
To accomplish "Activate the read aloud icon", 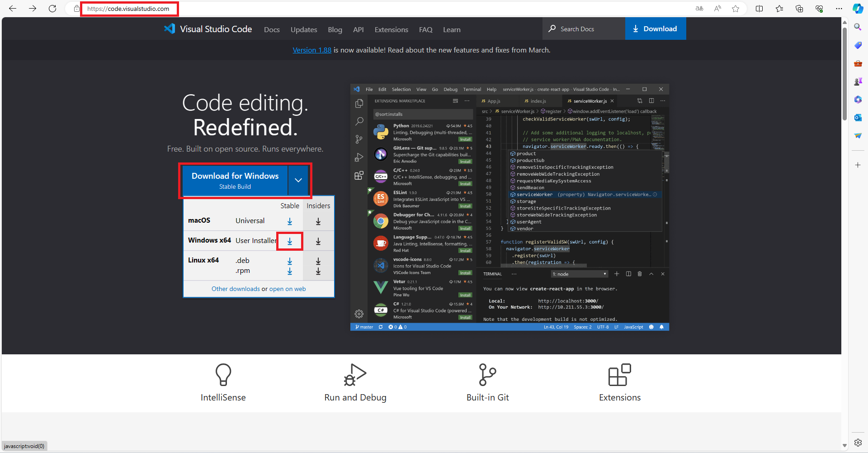I will coord(717,9).
